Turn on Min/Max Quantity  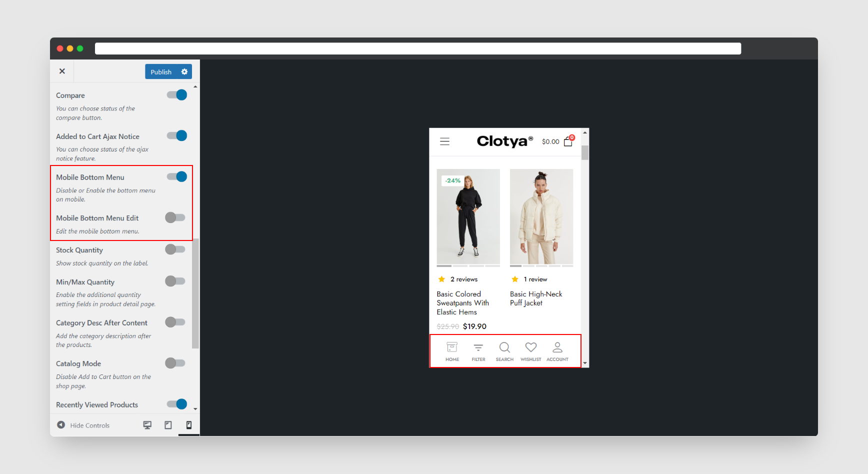pyautogui.click(x=175, y=281)
